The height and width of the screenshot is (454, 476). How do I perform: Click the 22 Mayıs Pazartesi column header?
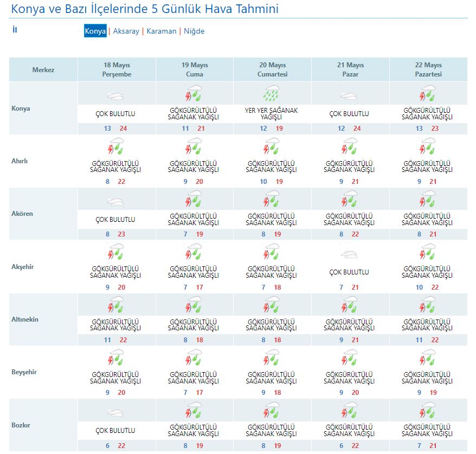(428, 69)
